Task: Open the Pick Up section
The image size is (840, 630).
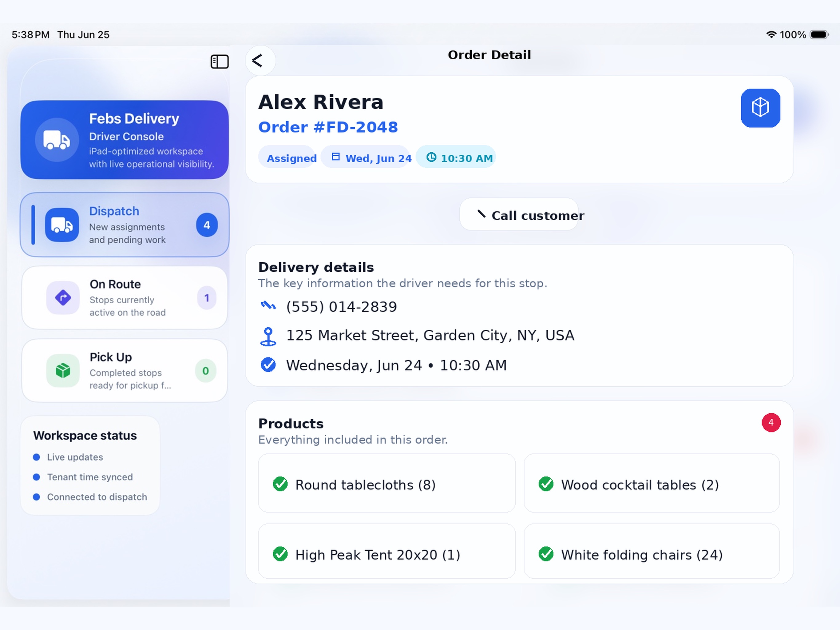Action: click(125, 370)
